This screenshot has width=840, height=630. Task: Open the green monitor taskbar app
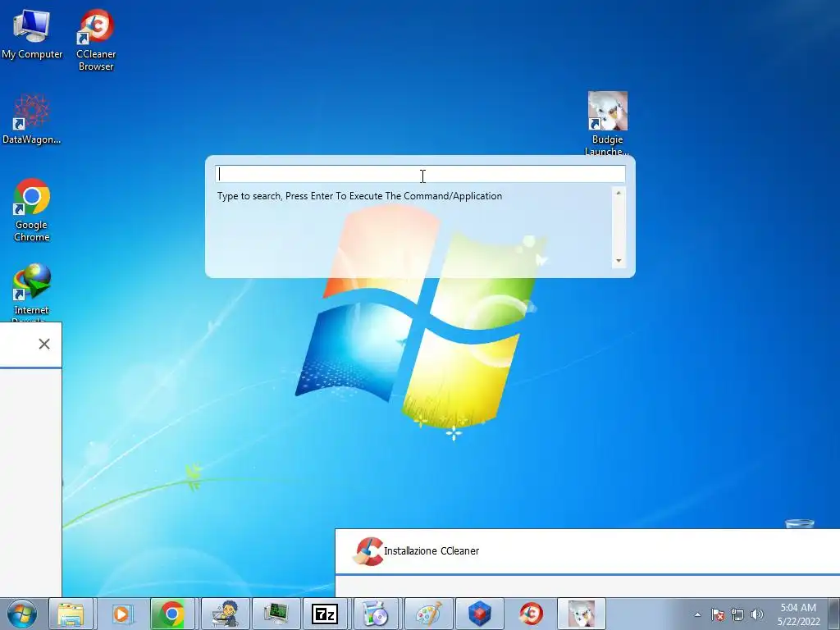276,614
